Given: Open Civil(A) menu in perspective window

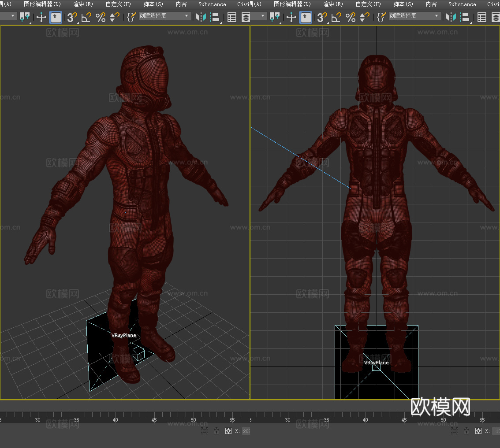Looking at the screenshot, I should 249,4.
